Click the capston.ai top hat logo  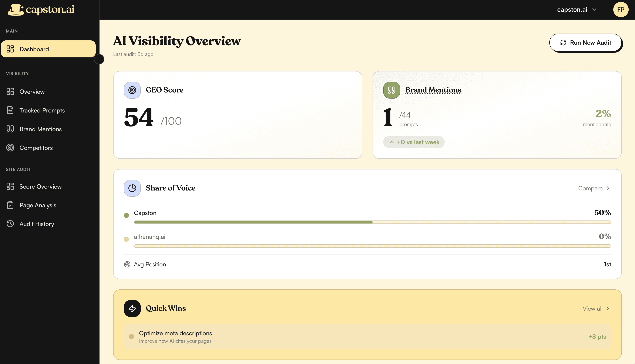tap(16, 10)
